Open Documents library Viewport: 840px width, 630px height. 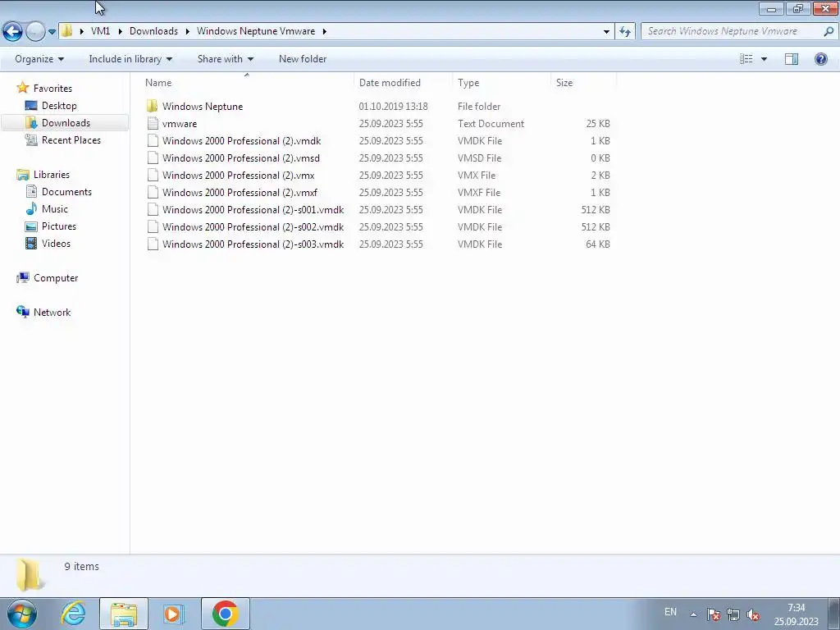pos(66,192)
